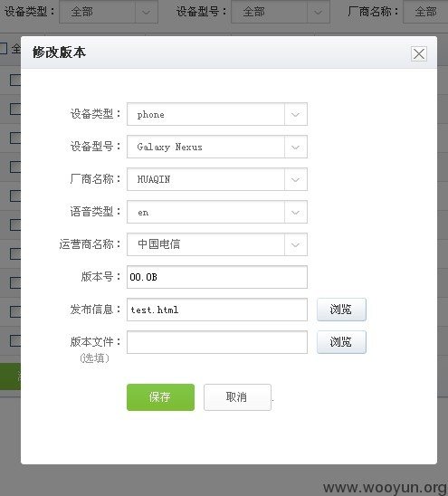Close the 修改版本 dialog with X icon

(x=419, y=53)
